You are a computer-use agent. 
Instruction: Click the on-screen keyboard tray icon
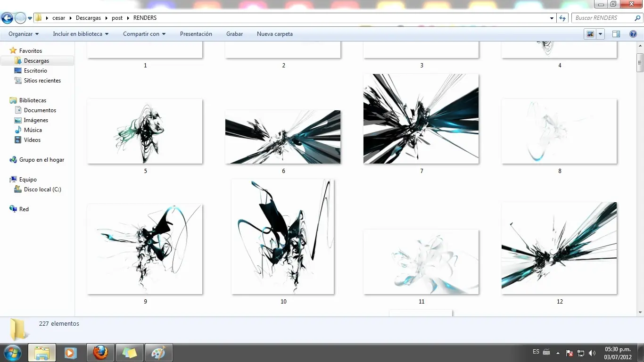546,352
